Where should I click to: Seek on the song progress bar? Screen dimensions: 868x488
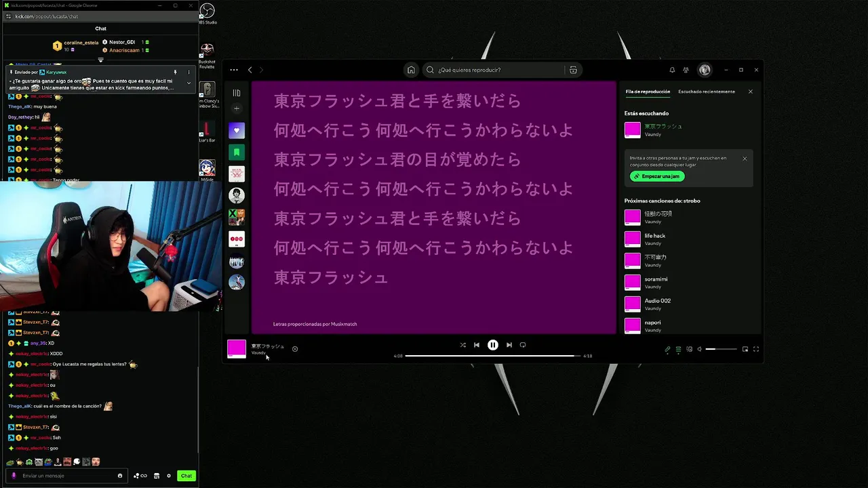click(493, 356)
